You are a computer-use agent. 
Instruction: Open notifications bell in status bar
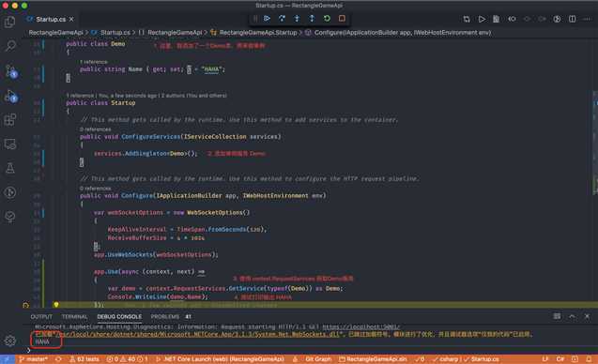pyautogui.click(x=590, y=359)
